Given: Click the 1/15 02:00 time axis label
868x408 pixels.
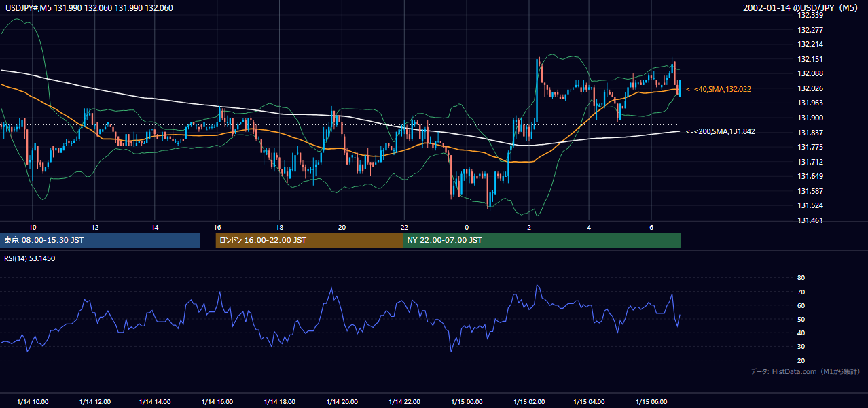Looking at the screenshot, I should (529, 402).
